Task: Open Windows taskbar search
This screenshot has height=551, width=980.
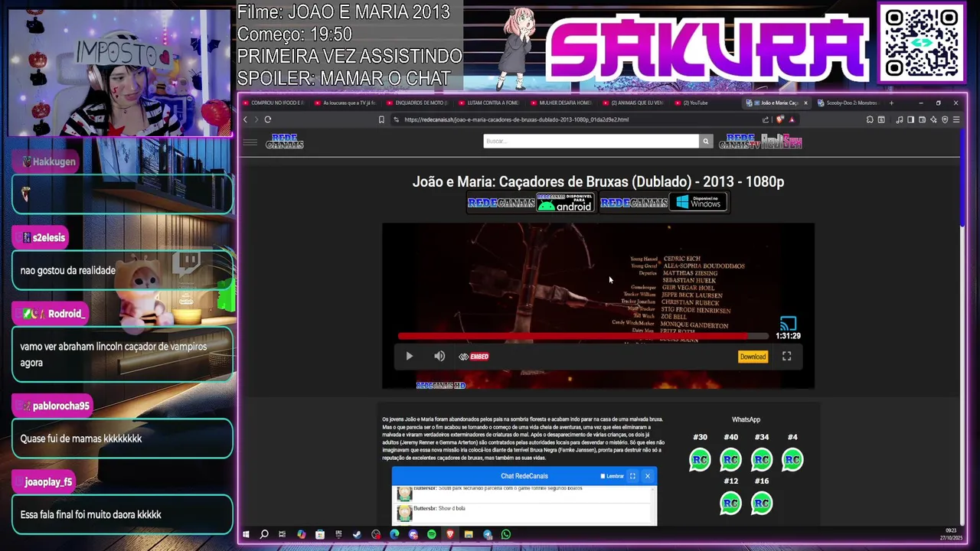Action: [264, 534]
